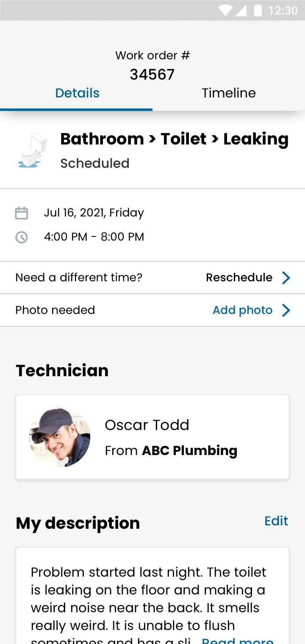
Task: Click the clock icon next to the time window
Action: [x=22, y=237]
